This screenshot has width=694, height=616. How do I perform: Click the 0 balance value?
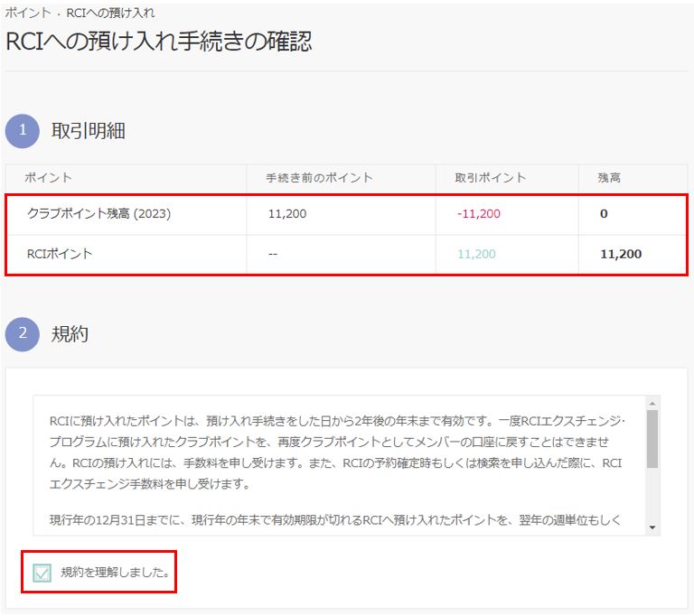point(604,214)
